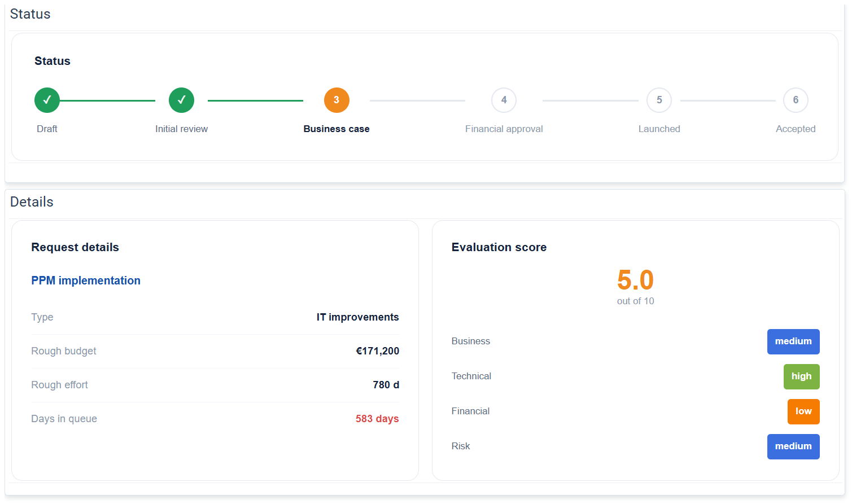Click the Financial approval step label
Screen dimensions: 852x504
point(504,129)
